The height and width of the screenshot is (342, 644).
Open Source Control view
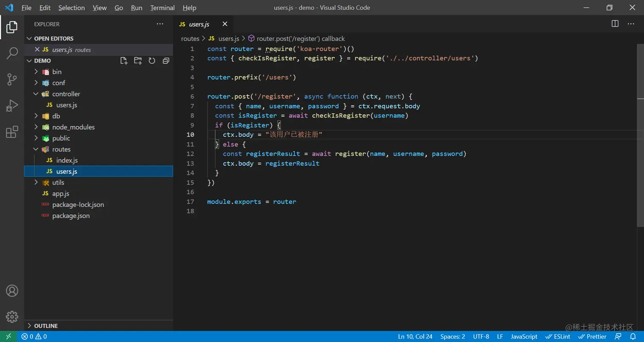pyautogui.click(x=12, y=79)
